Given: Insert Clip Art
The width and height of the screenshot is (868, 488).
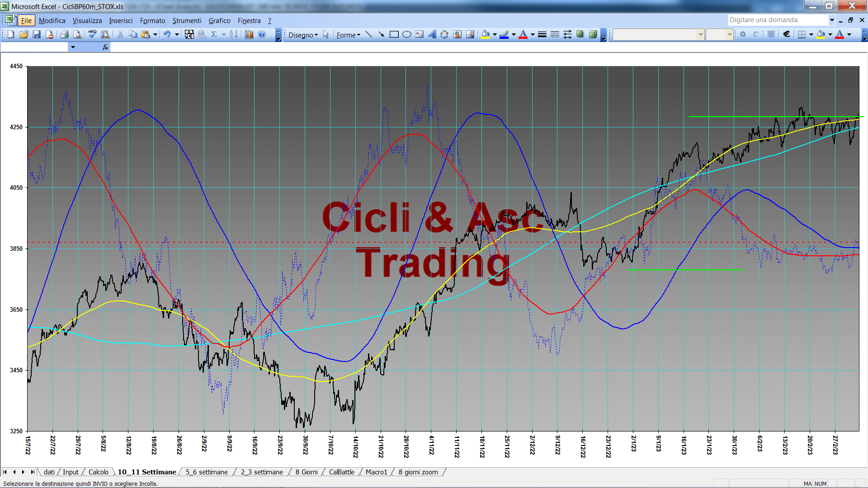Looking at the screenshot, I should pos(458,34).
